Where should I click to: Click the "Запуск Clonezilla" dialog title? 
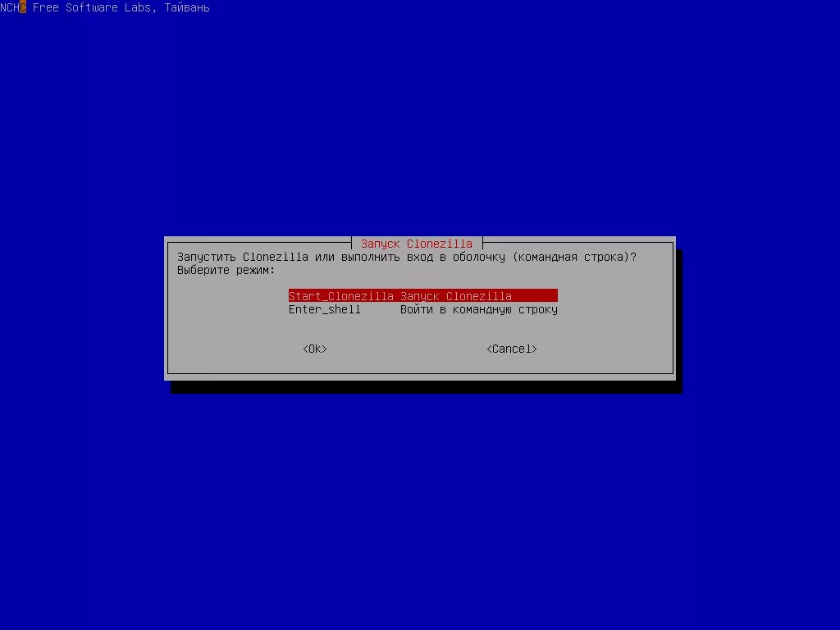click(x=417, y=244)
